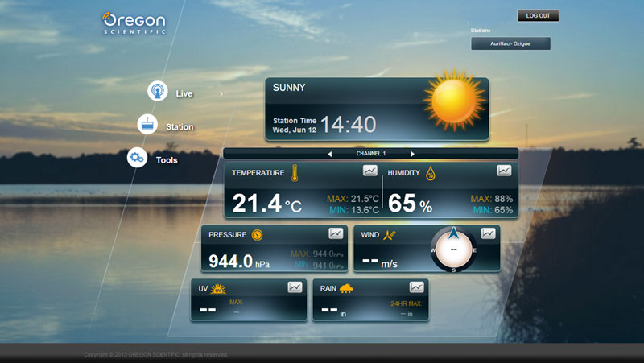Open the humidity graph chart icon
Screen dimensions: 644x363
coord(504,171)
